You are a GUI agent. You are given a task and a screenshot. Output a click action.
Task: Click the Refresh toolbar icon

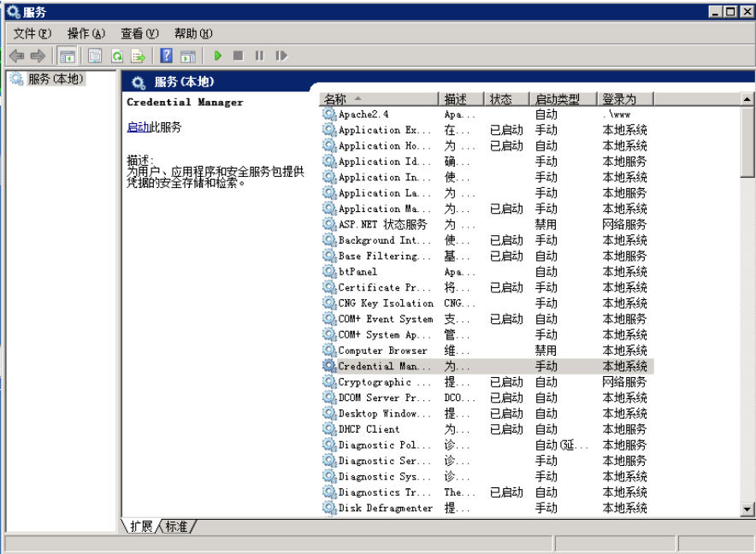tap(116, 56)
